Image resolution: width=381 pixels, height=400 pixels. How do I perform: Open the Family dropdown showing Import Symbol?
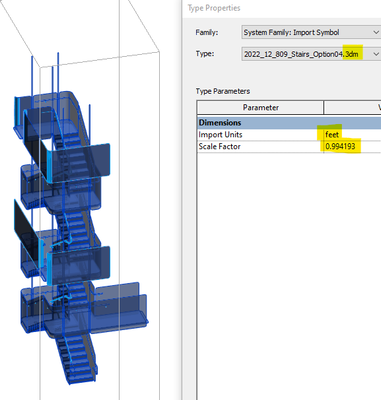click(311, 32)
